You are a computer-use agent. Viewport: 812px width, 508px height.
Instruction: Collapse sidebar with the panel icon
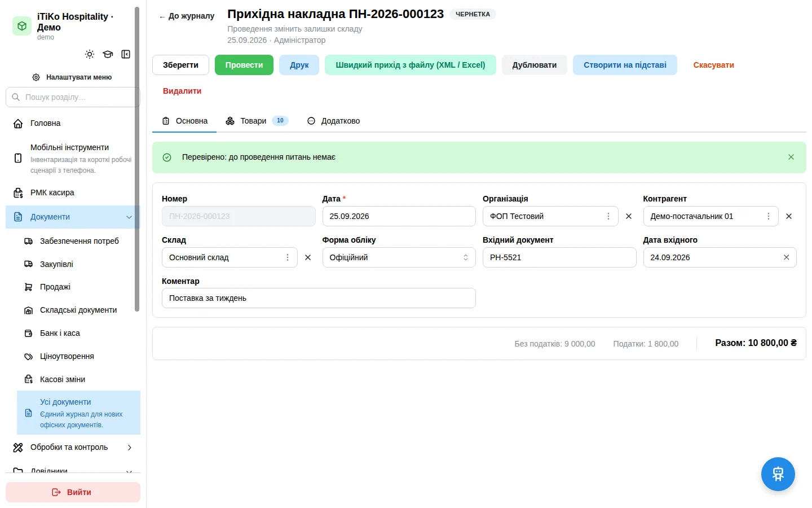click(126, 54)
